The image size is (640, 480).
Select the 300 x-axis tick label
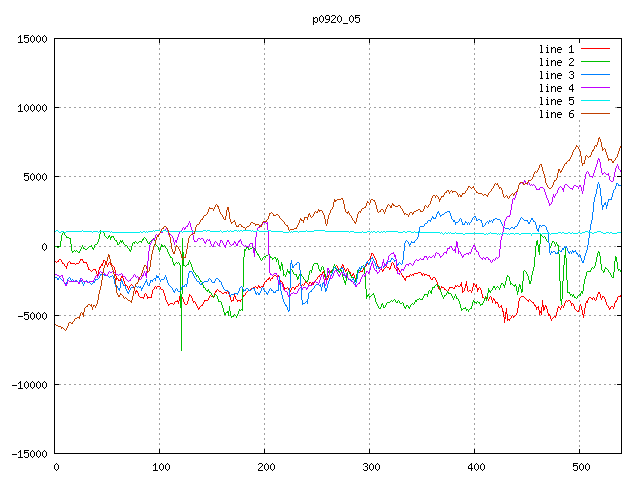[370, 467]
